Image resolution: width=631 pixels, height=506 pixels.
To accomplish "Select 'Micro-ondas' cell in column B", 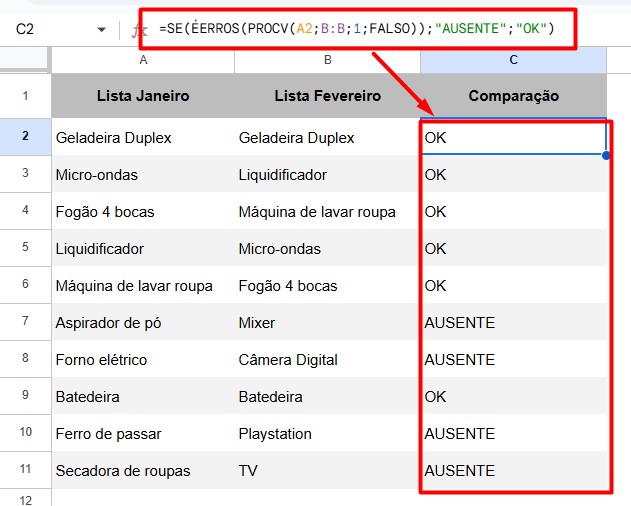I will point(328,248).
